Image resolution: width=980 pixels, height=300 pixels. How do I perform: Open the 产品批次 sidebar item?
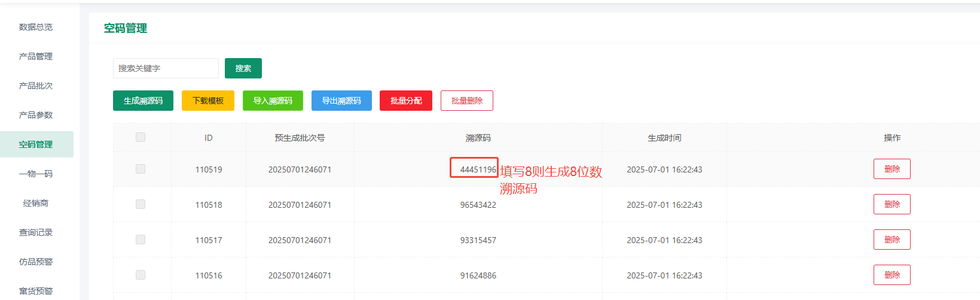(36, 86)
